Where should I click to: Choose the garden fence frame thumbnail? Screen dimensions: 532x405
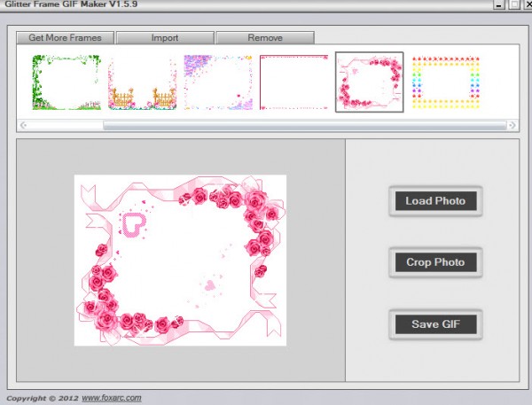143,82
